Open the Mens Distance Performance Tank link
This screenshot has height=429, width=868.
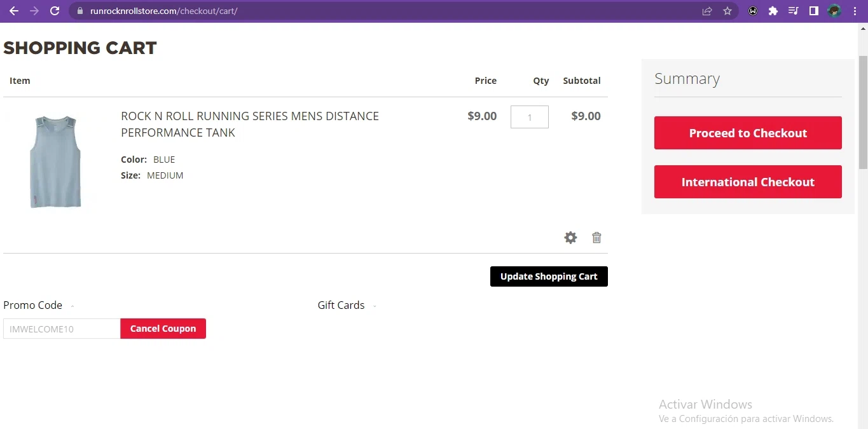250,124
